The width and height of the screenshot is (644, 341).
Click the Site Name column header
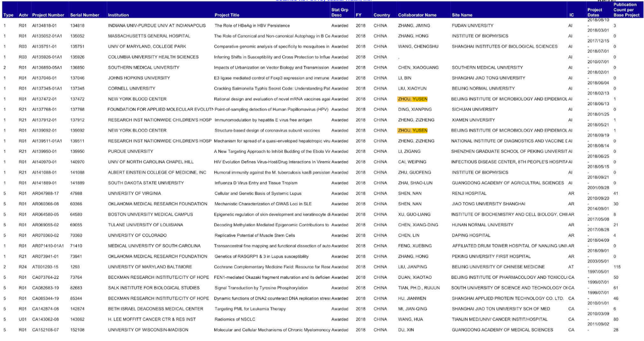click(x=463, y=15)
